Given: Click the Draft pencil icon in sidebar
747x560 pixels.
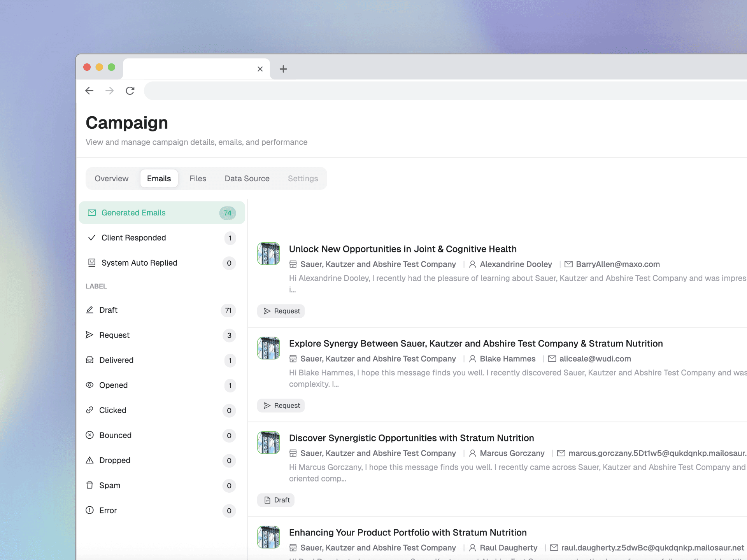Looking at the screenshot, I should pos(90,310).
